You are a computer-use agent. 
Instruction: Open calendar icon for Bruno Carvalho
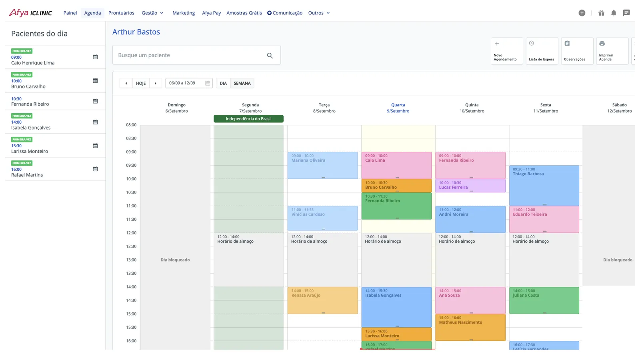click(95, 80)
